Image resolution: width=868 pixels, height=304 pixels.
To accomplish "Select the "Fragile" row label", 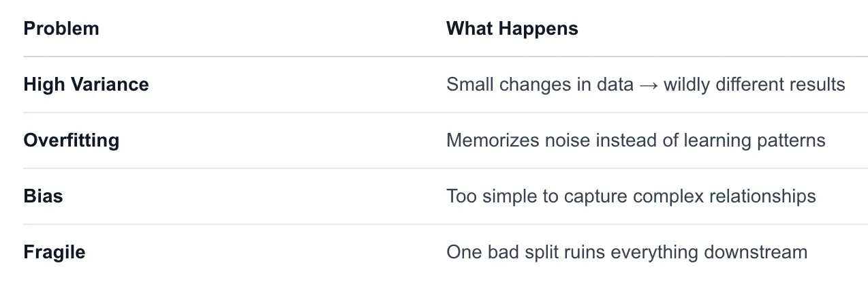I will (55, 252).
